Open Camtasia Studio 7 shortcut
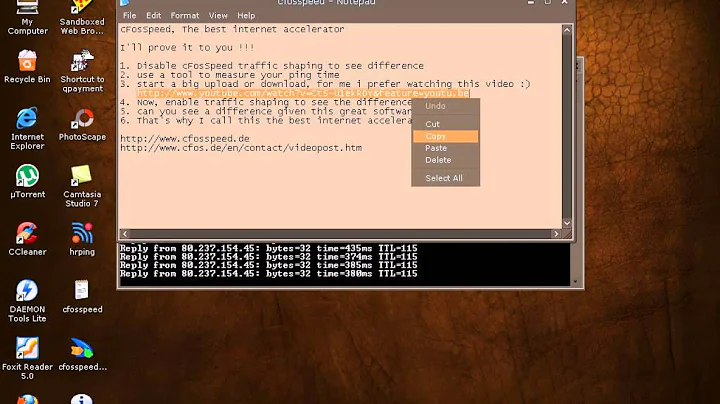Image resolution: width=720 pixels, height=404 pixels. (x=82, y=186)
